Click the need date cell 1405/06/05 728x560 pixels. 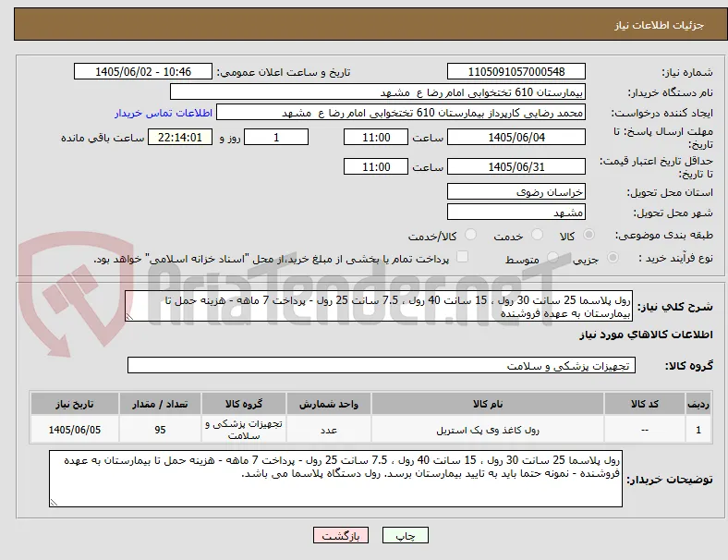75,430
